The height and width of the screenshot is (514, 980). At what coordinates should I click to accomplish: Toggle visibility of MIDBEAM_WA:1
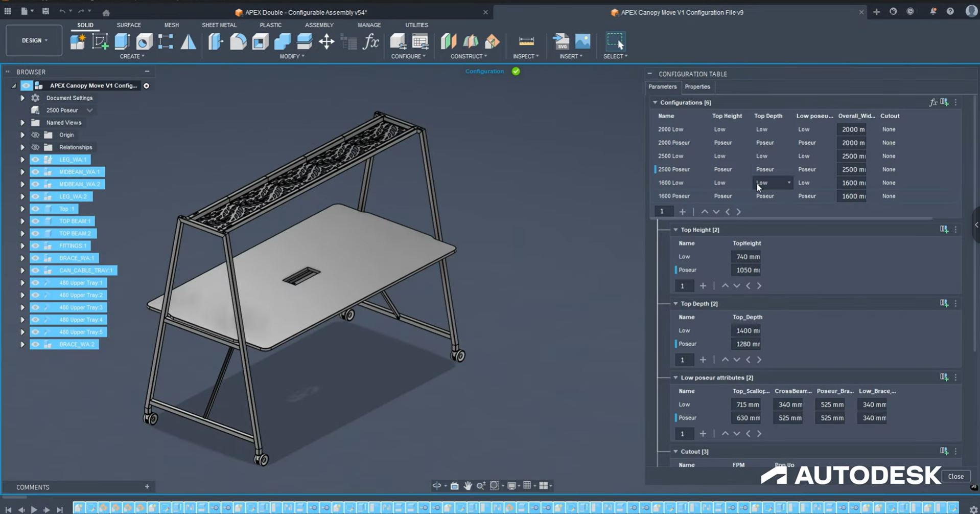35,172
